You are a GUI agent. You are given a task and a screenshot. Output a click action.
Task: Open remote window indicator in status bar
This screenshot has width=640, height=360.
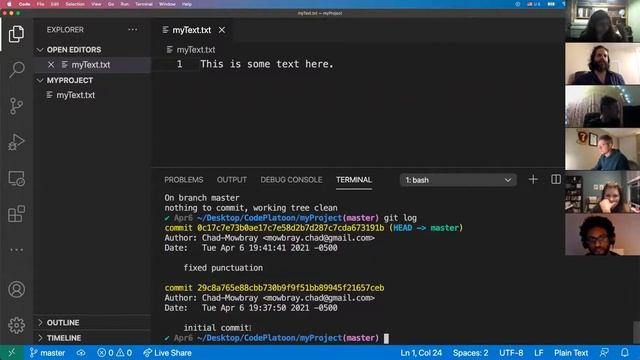click(11, 353)
